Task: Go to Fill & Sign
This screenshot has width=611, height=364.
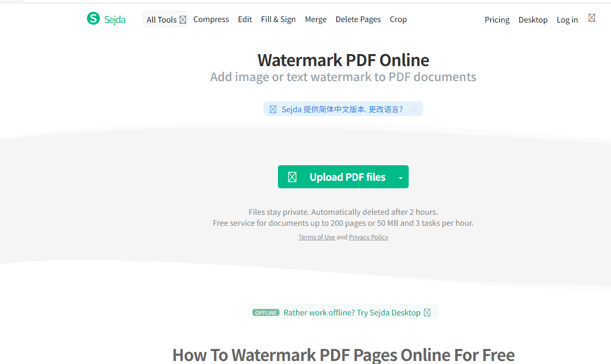Action: point(278,19)
